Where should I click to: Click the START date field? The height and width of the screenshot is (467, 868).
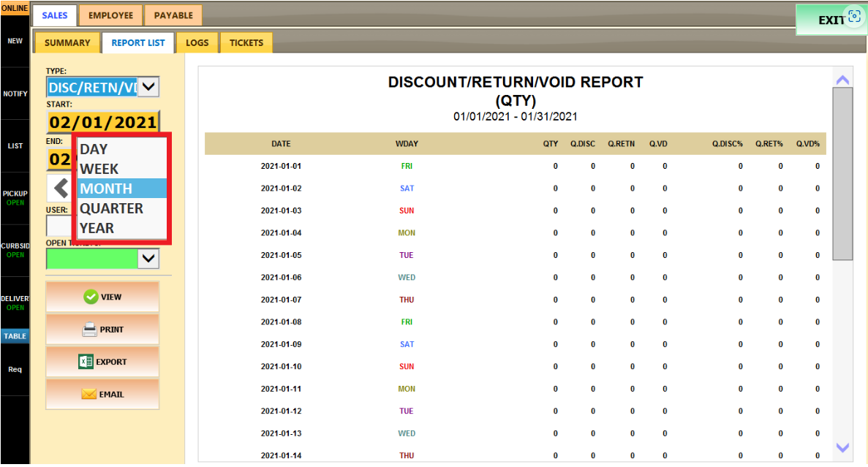coord(102,122)
